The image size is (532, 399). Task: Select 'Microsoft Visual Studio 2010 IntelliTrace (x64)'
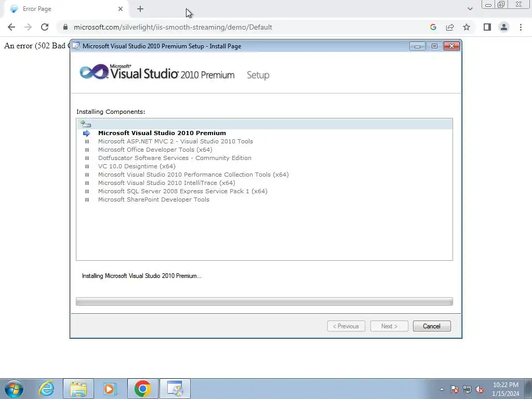(167, 183)
